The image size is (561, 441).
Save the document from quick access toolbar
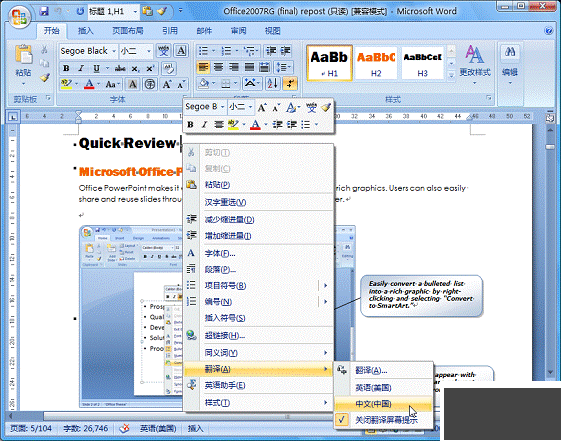coord(44,11)
